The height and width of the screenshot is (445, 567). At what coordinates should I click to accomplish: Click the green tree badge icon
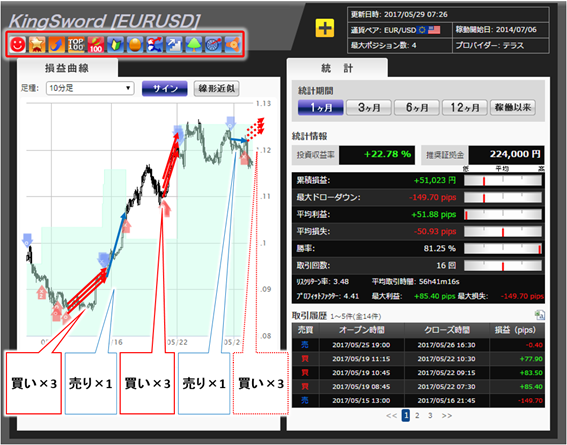point(194,45)
